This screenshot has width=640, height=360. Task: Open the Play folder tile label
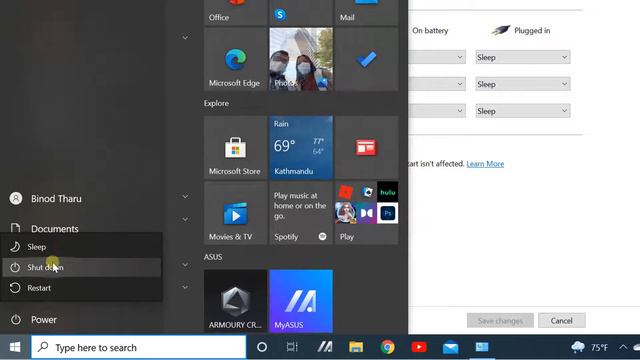pyautogui.click(x=347, y=237)
